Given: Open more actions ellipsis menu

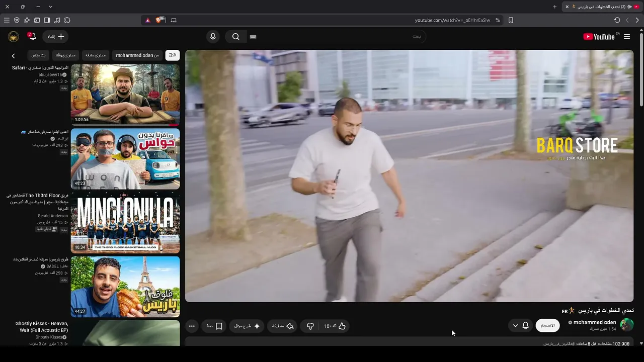Looking at the screenshot, I should [192, 326].
